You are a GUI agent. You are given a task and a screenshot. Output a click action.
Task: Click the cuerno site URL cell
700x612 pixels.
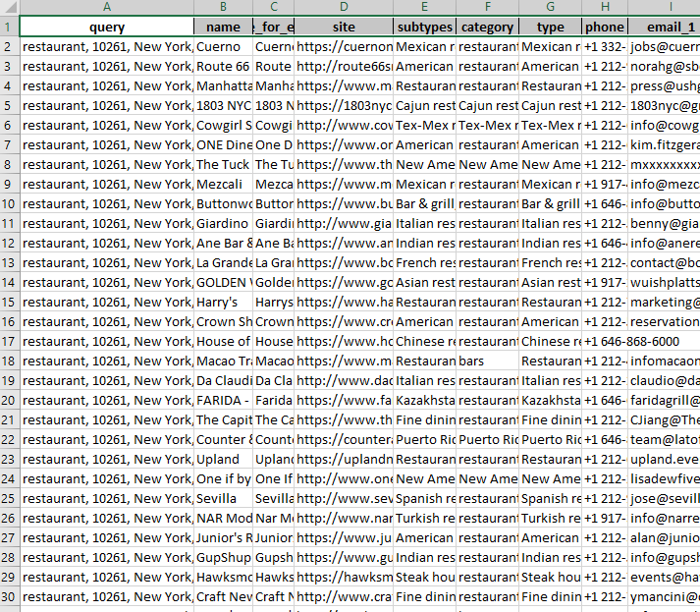click(344, 46)
